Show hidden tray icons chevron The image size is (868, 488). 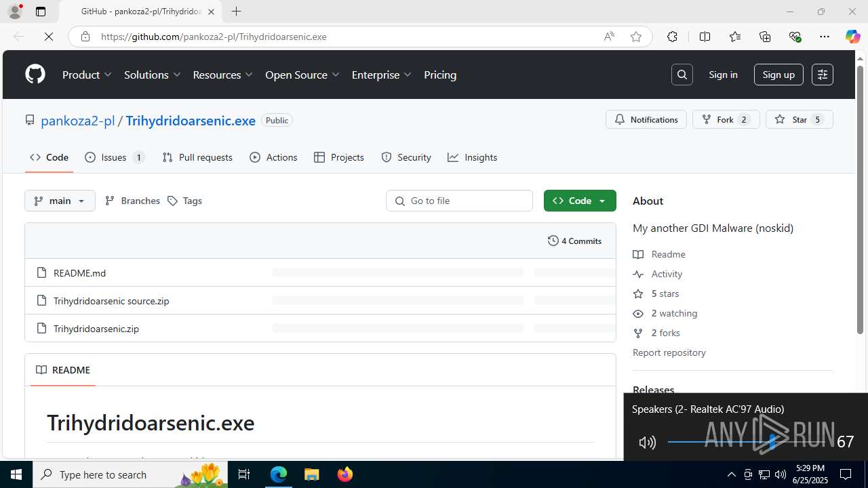click(731, 474)
